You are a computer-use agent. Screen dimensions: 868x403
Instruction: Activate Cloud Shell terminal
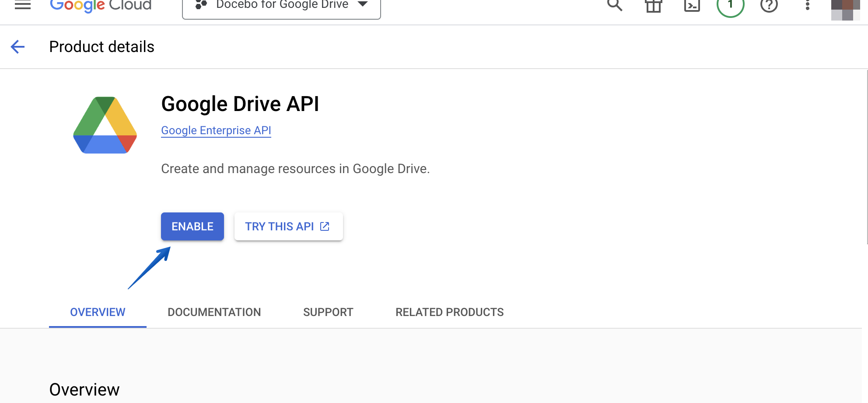click(692, 6)
